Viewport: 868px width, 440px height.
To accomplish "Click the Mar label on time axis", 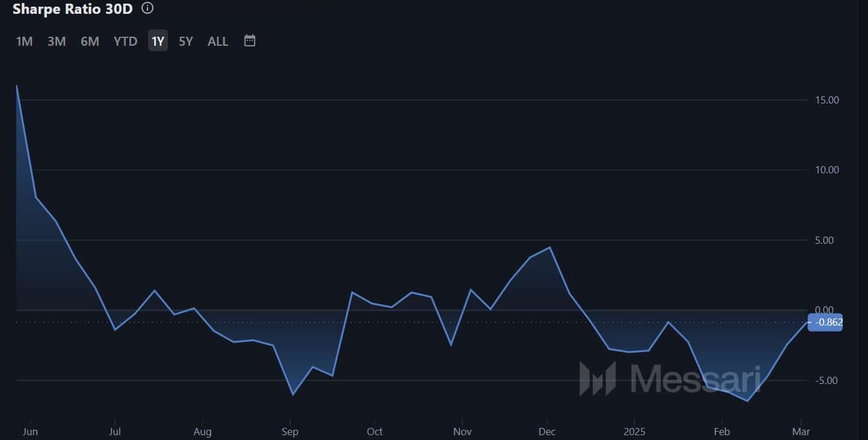I will pyautogui.click(x=801, y=432).
